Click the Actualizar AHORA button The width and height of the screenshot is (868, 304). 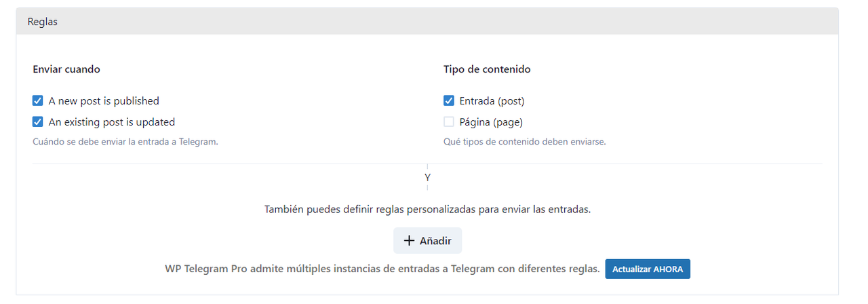[648, 269]
